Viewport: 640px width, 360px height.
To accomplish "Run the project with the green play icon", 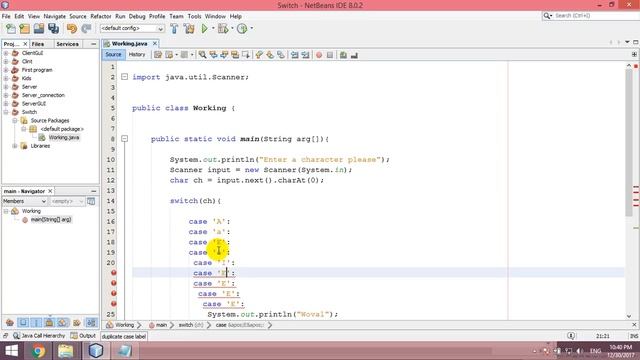I will [x=204, y=29].
